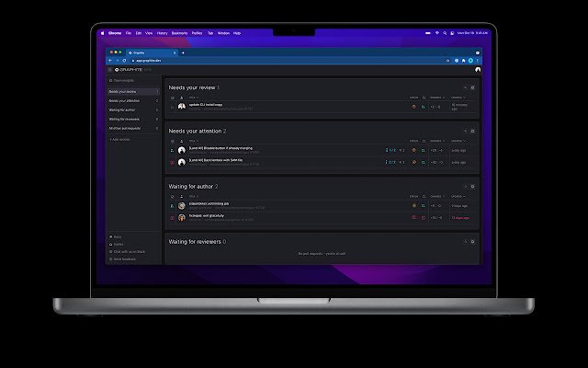This screenshot has height=368, width=588.
Task: Open Team insights link
Action: pyautogui.click(x=121, y=80)
